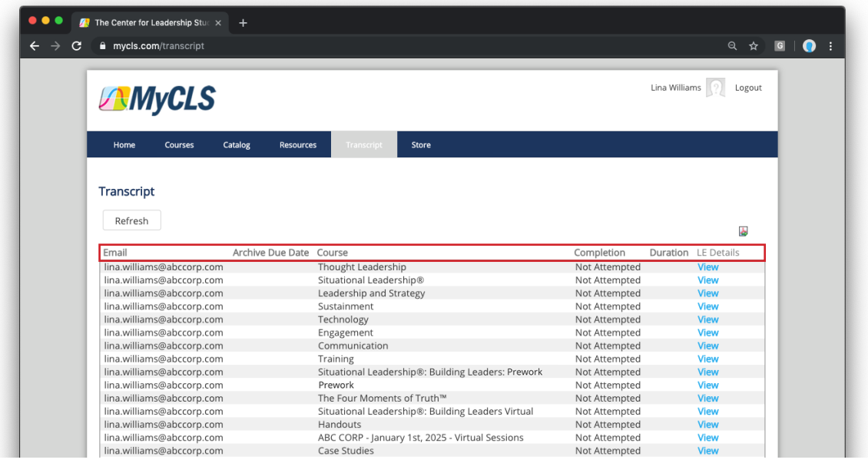The image size is (868, 463).
Task: Select the Leadership and Strategy course name
Action: (372, 293)
